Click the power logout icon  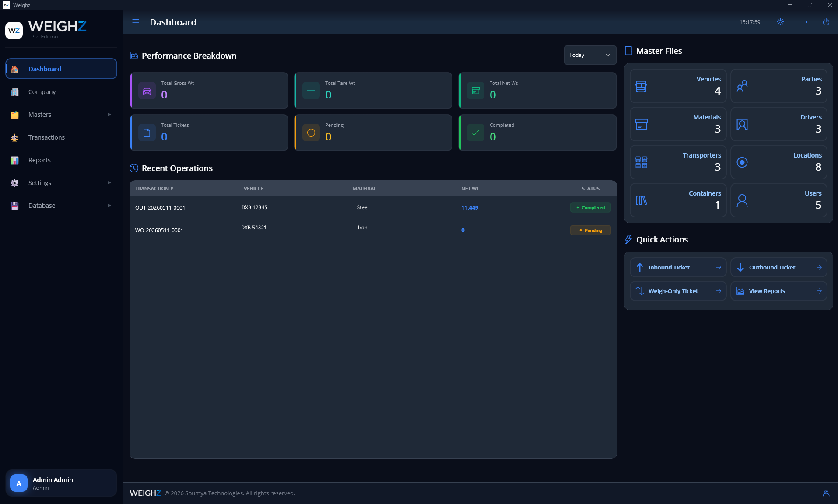click(x=826, y=22)
